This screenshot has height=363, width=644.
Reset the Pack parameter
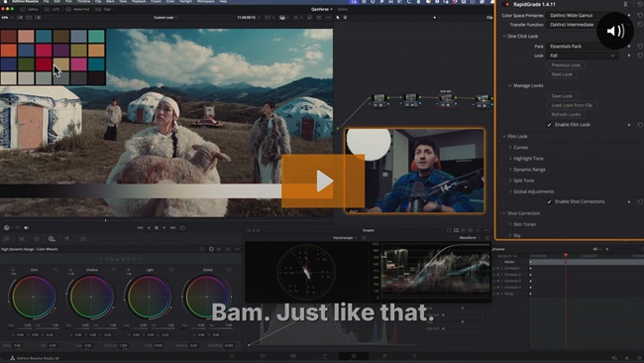[x=640, y=46]
